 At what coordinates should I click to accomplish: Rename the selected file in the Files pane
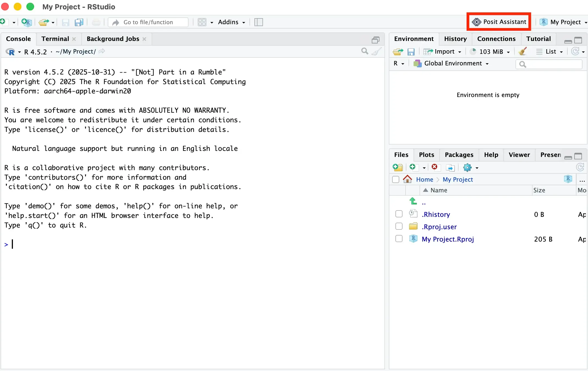(450, 167)
